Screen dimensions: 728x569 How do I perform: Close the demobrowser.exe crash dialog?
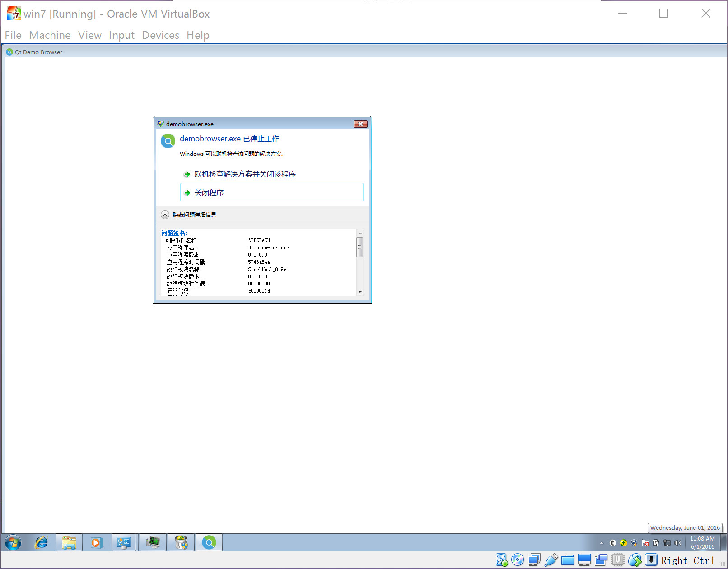pos(360,124)
